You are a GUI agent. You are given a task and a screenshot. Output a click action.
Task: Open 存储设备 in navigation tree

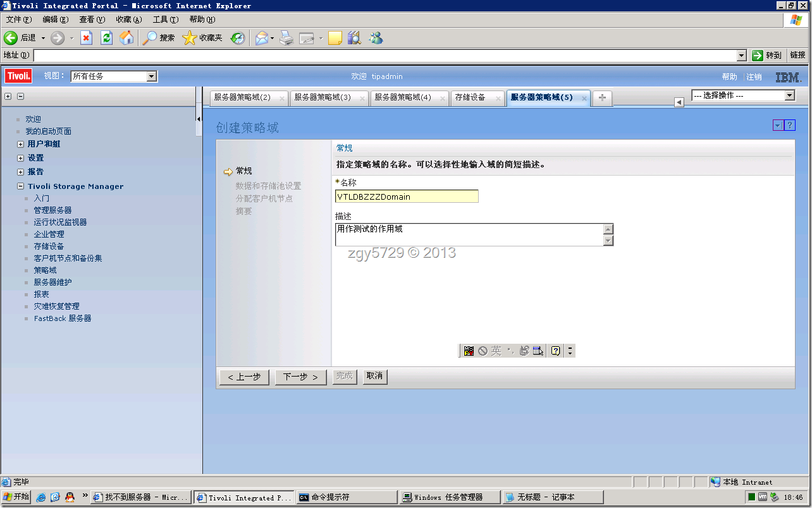[49, 246]
